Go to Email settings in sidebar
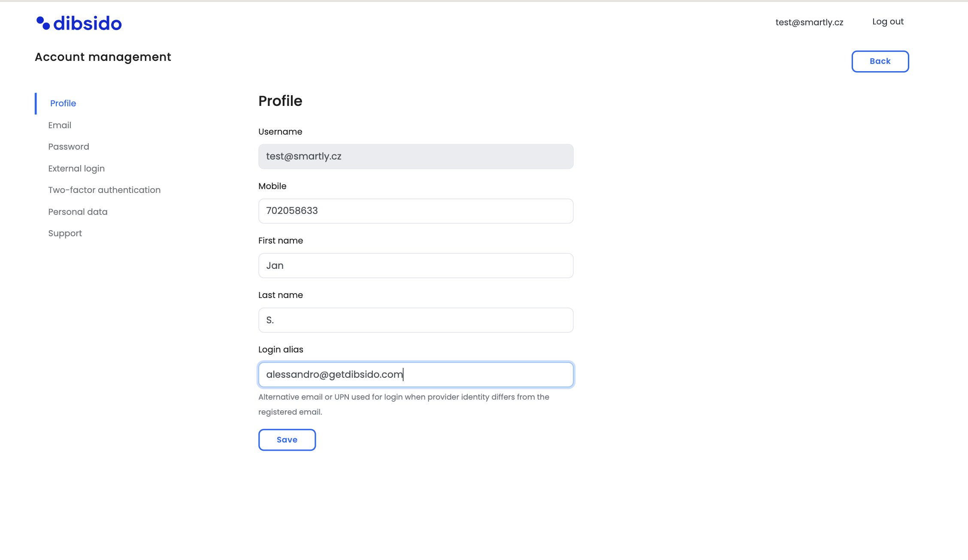 [x=60, y=125]
